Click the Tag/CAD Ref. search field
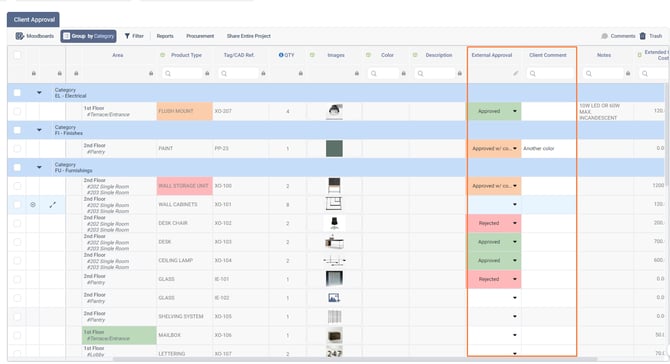 click(238, 73)
